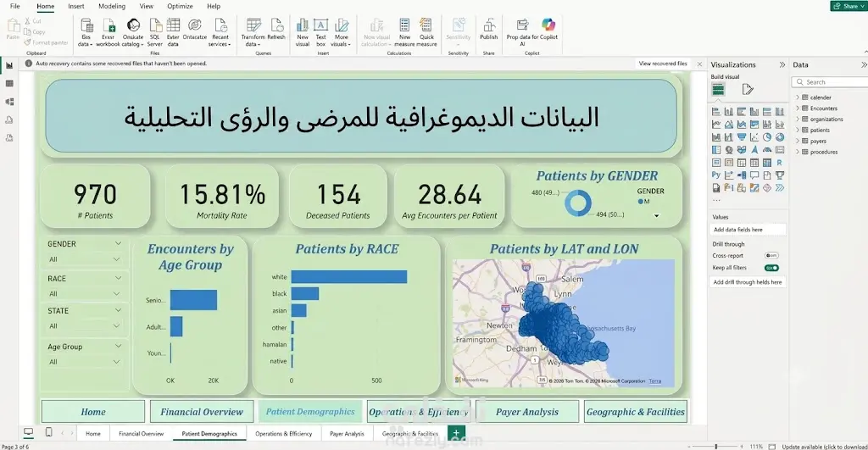This screenshot has height=450, width=868.
Task: Click the Share button at top right
Action: click(x=847, y=6)
